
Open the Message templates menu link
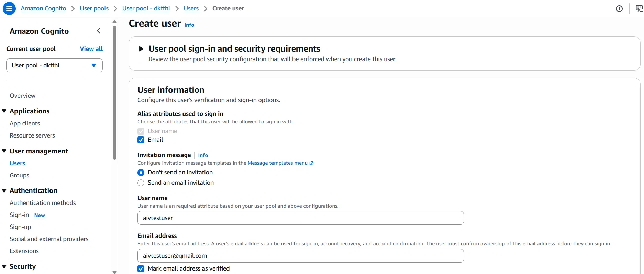coord(278,163)
